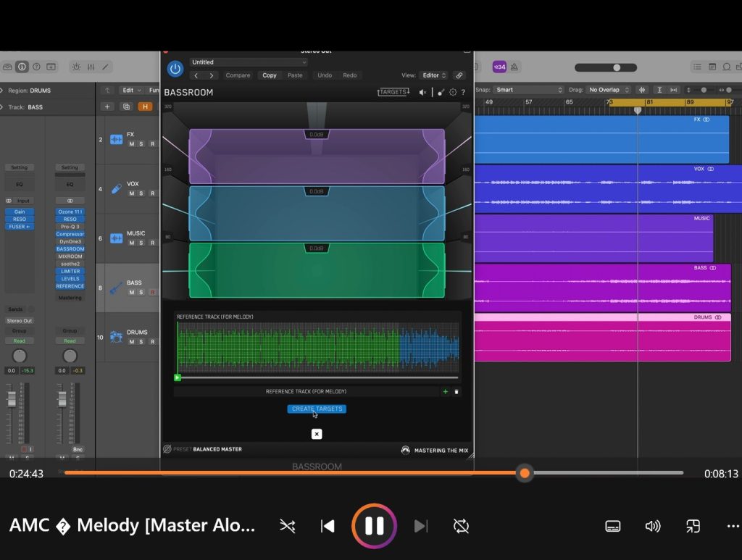The width and height of the screenshot is (742, 560).
Task: Click the plugin link chain icon
Action: [459, 75]
